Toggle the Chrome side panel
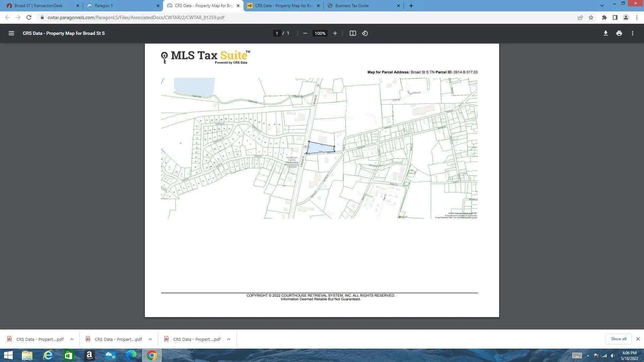Screen dimensions: 644x362 [x=615, y=17]
